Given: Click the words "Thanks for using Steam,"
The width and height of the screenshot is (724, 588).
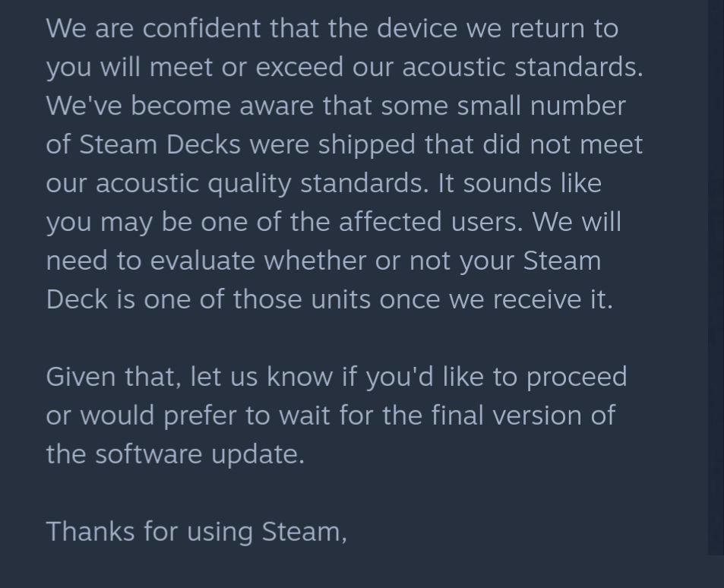Looking at the screenshot, I should pos(197,532).
